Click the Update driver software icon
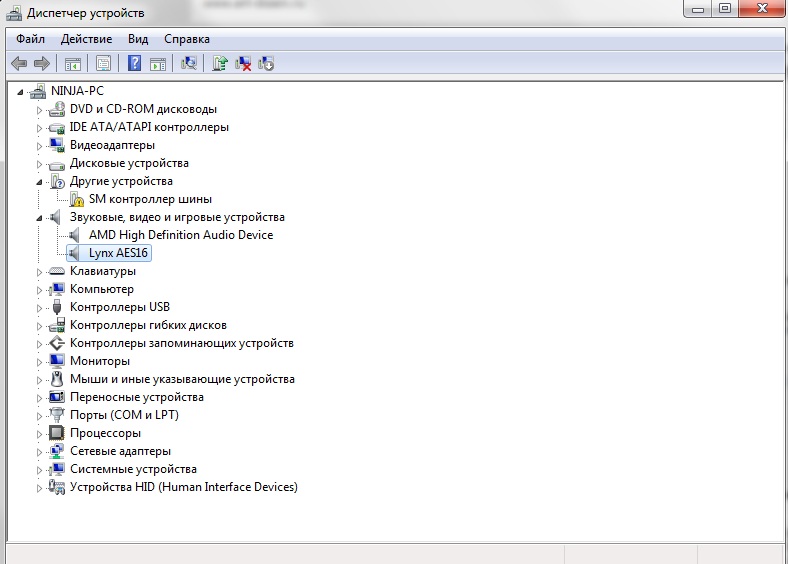788x564 pixels. [220, 63]
